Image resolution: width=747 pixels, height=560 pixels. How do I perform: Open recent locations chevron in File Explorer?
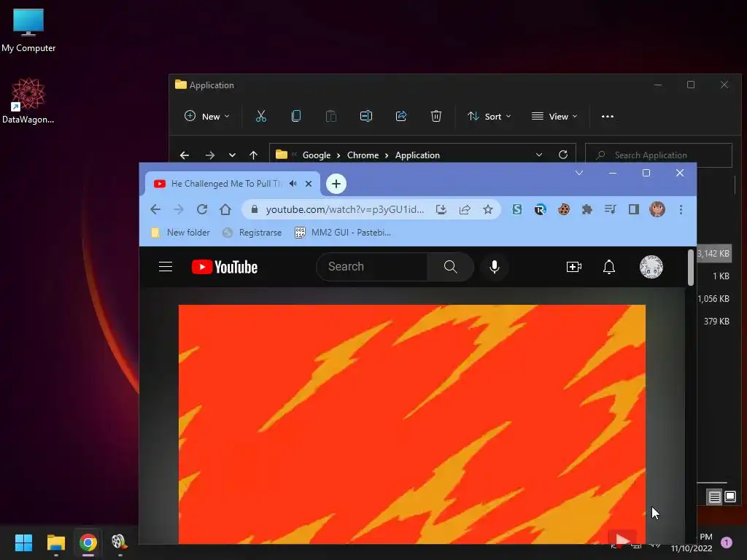pyautogui.click(x=232, y=155)
